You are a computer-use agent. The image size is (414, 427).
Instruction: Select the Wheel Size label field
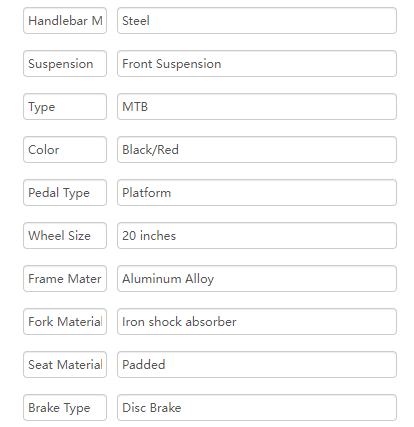65,236
